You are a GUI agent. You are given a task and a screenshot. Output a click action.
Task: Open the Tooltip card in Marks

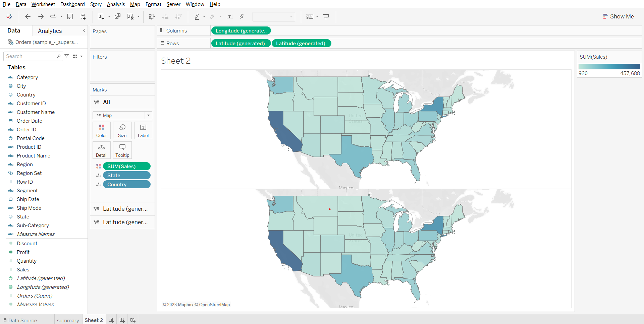pos(122,150)
